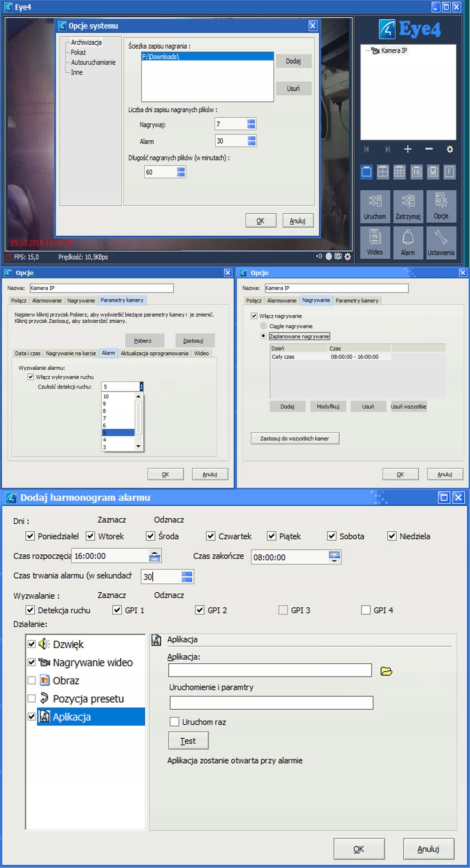
Task: Select Autouruchamianie in options tree
Action: click(x=93, y=62)
